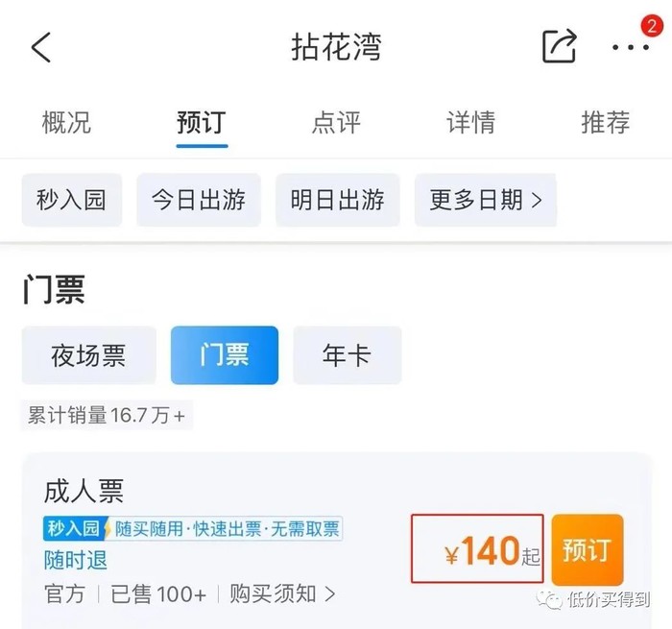Viewport: 672px width, 629px height.
Task: Choose the 明日出游 date option
Action: pos(338,200)
